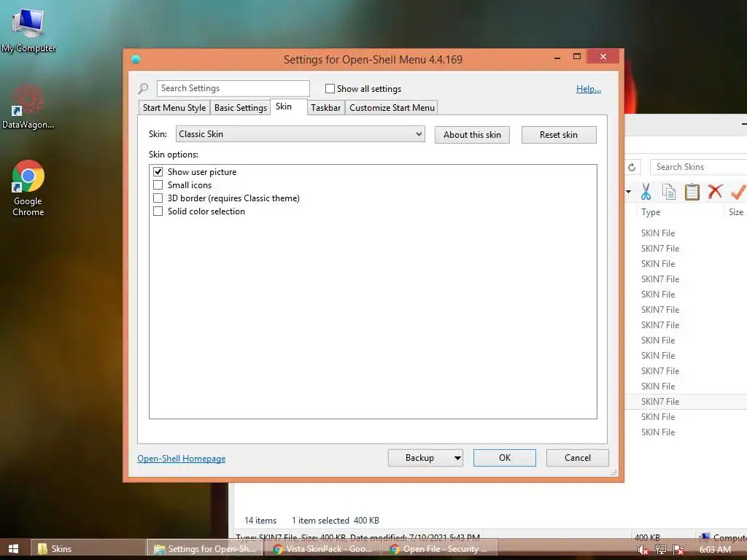Enable Solid color selection option

[158, 211]
